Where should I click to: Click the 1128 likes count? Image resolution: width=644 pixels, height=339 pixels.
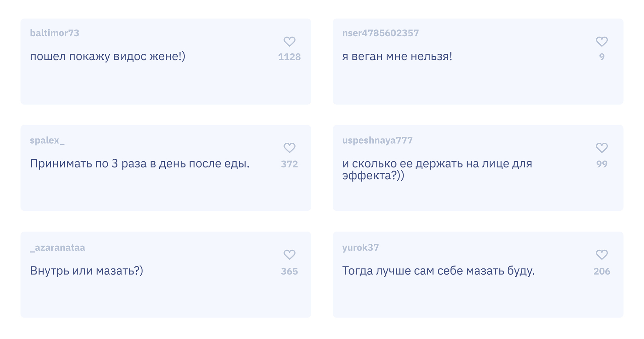tap(289, 57)
